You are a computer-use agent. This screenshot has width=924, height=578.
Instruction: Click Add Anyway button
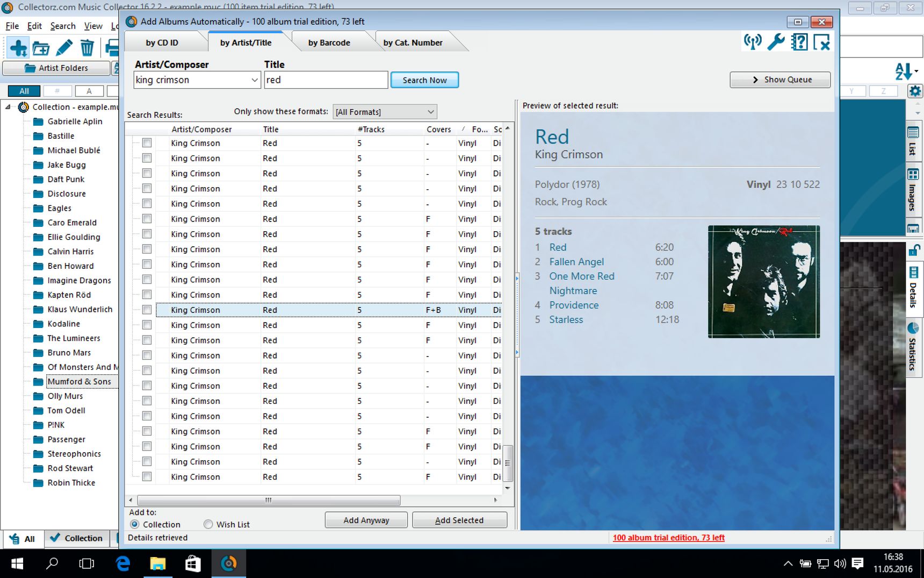(366, 520)
